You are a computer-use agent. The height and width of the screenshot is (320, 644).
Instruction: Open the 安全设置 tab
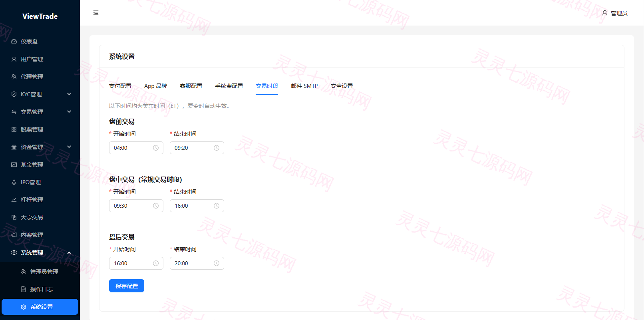[342, 86]
